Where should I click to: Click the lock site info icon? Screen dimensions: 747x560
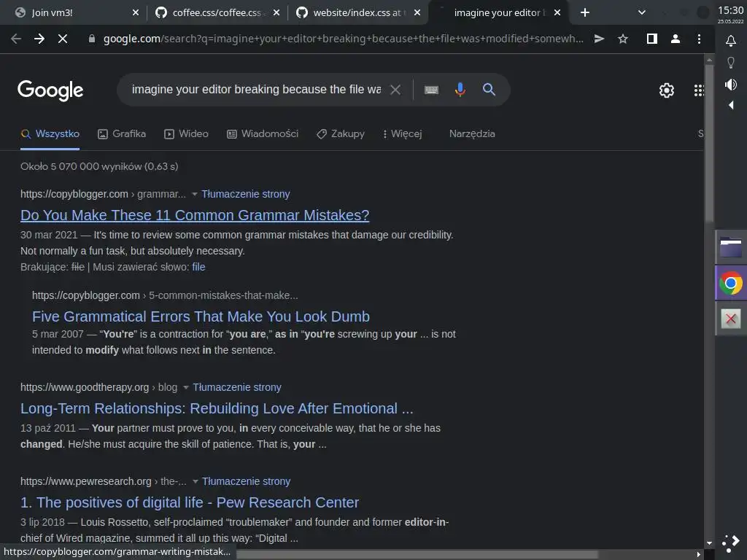tap(92, 39)
